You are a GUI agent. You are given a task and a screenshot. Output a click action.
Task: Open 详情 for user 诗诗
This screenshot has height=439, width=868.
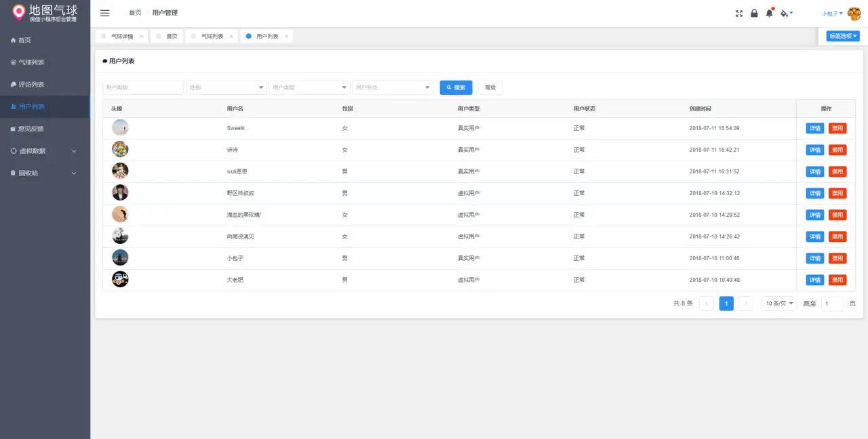tap(815, 150)
